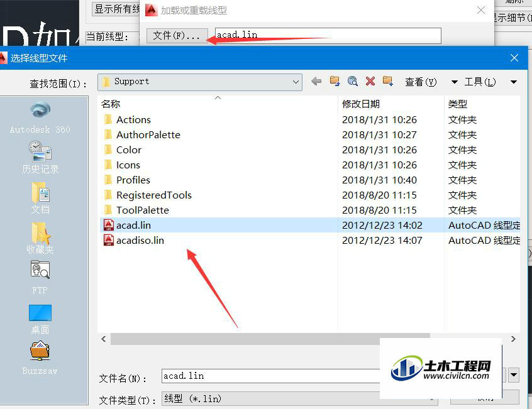Open FTP location in sidebar
The width and height of the screenshot is (532, 409).
(x=40, y=278)
